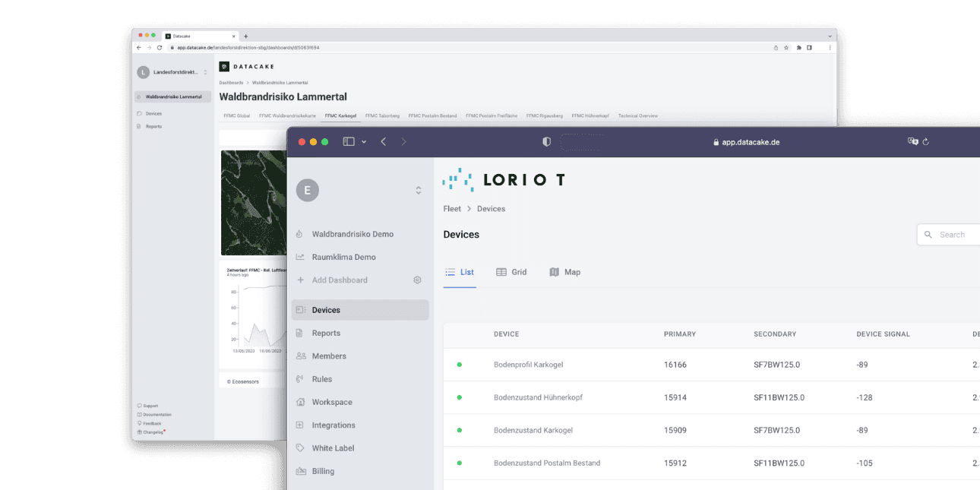
Task: Go back in Safari front window
Action: [x=384, y=141]
